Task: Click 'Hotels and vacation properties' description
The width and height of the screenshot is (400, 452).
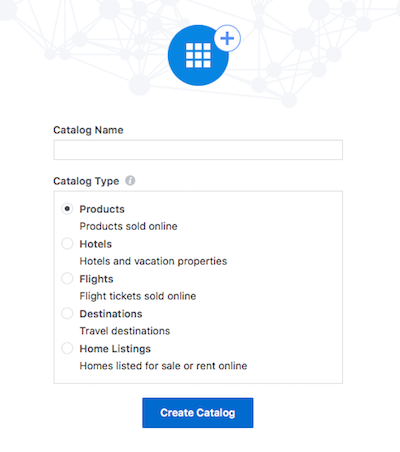Action: (153, 261)
